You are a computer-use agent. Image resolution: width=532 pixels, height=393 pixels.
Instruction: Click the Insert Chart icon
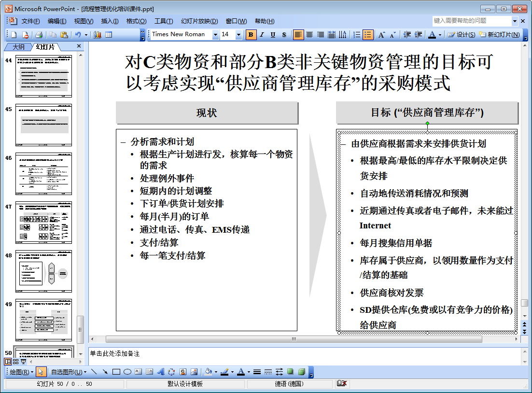[x=98, y=35]
